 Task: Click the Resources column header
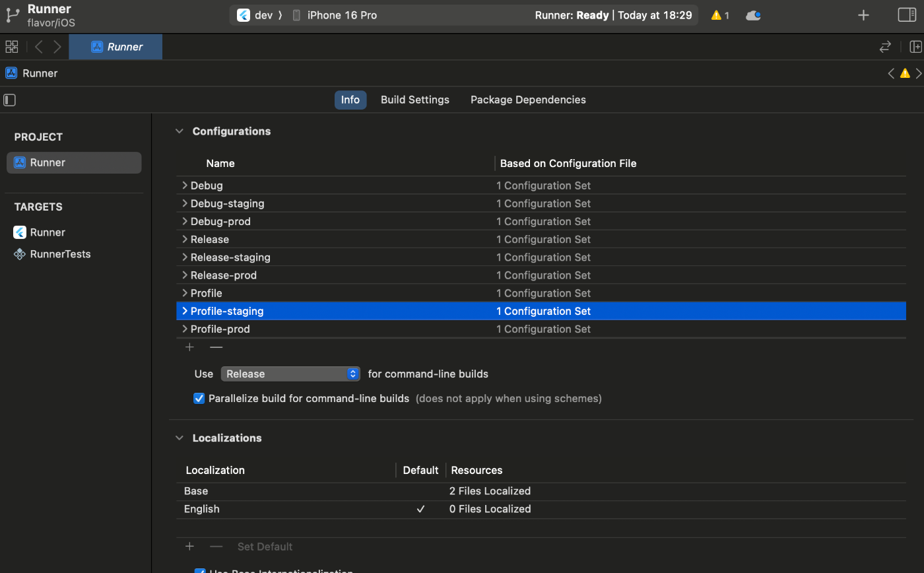click(477, 470)
